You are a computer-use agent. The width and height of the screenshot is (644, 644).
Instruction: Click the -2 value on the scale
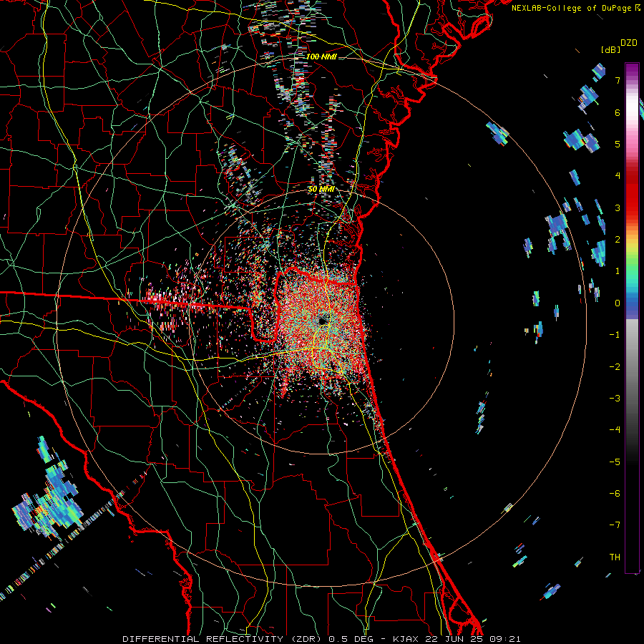click(x=615, y=366)
